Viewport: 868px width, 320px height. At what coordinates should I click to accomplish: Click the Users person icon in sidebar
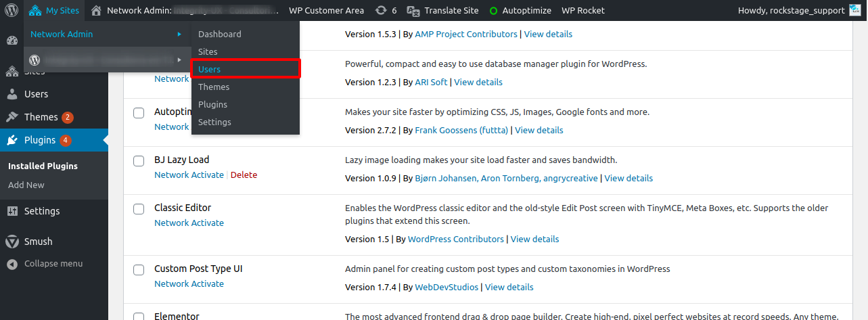tap(12, 94)
